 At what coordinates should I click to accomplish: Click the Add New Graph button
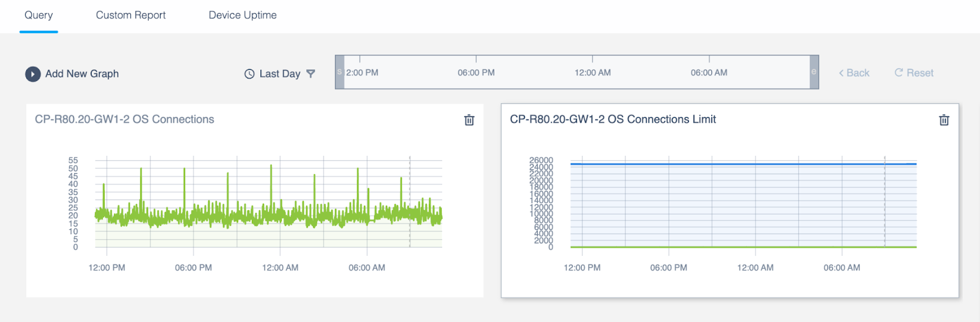tap(72, 74)
